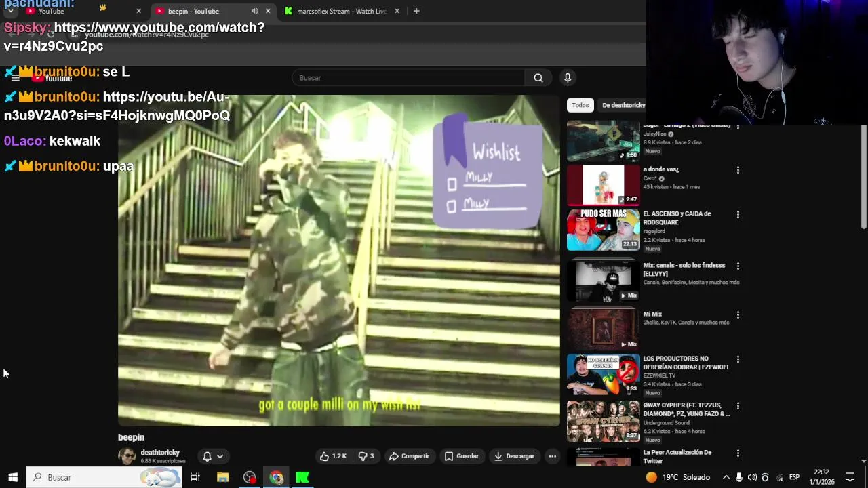
Task: Open options menu for Mix: canals
Action: click(x=738, y=266)
